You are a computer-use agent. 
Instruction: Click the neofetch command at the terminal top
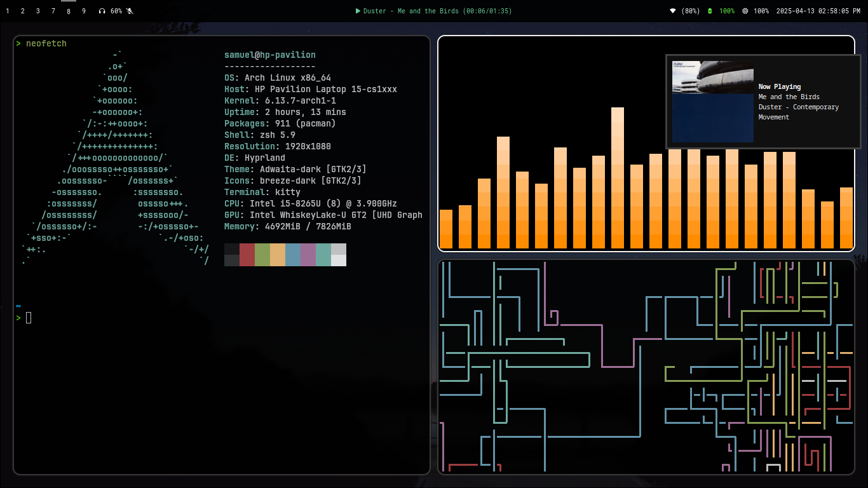46,43
